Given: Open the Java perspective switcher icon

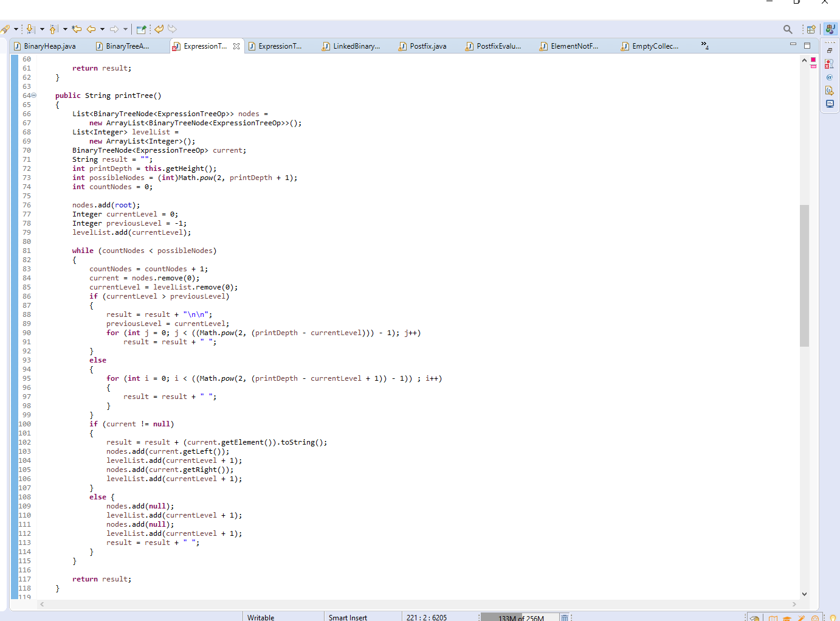Looking at the screenshot, I should coord(830,29).
